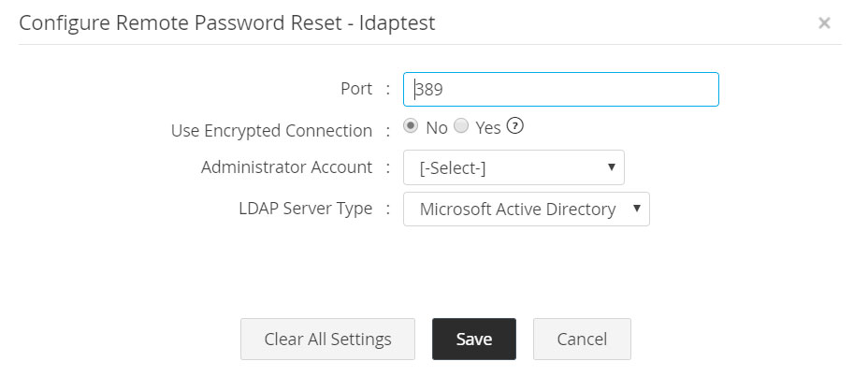Image resolution: width=868 pixels, height=376 pixels.
Task: Click the Yes text beside the radio button
Action: click(x=488, y=128)
